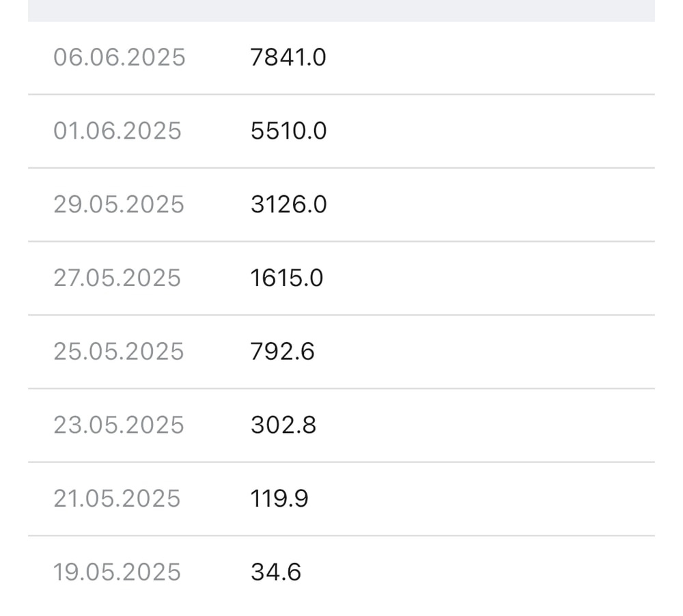
Task: Click the 06.06.2025 date label
Action: 120,57
